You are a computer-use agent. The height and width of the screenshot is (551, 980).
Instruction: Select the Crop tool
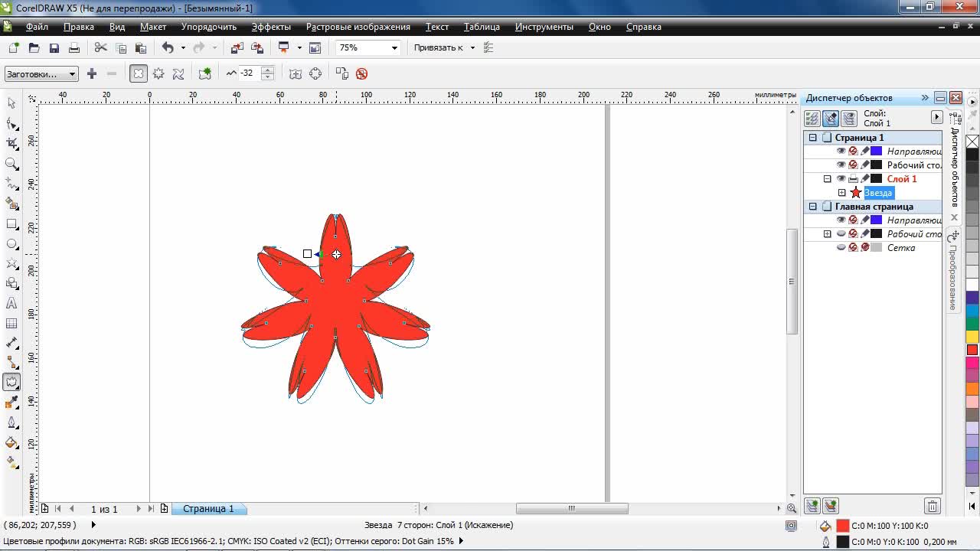[11, 143]
